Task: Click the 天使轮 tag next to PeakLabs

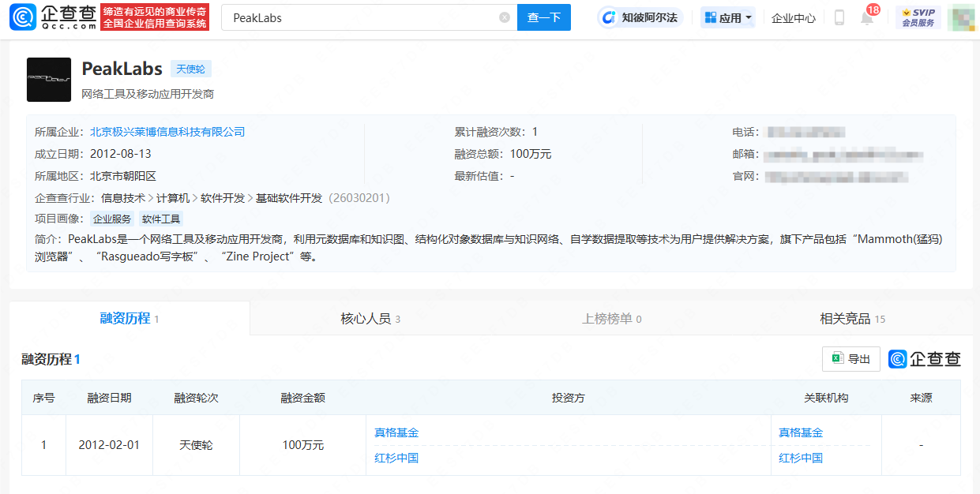Action: click(191, 69)
